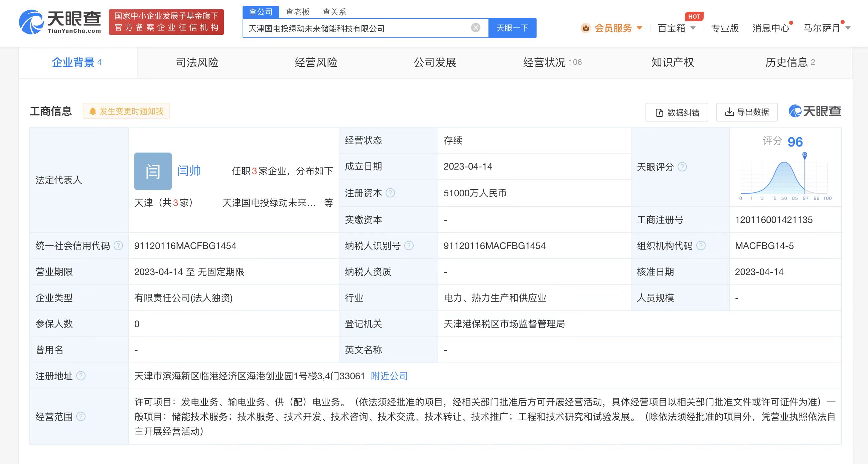Viewport: 868px width, 464px height.
Task: Click help icon next to 注册资本
Action: [390, 193]
